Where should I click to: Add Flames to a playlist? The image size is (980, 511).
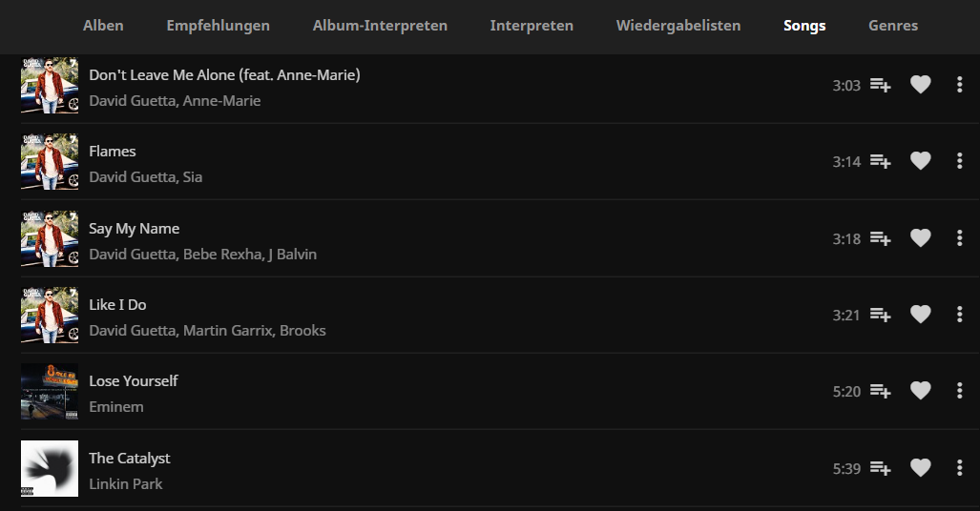click(880, 161)
